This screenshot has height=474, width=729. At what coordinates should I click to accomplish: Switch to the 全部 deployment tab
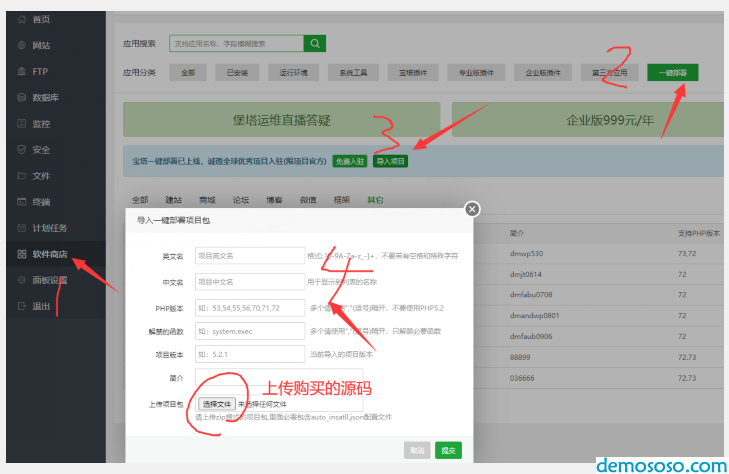tap(140, 200)
